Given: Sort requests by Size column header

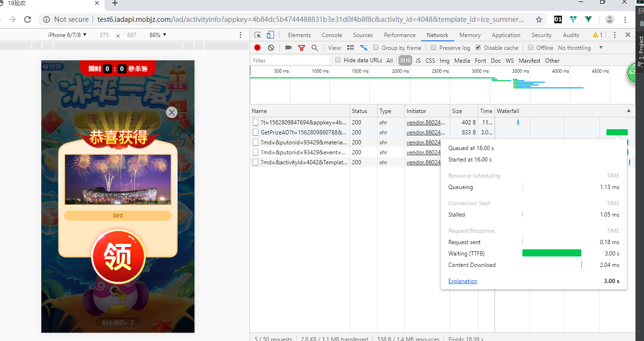Looking at the screenshot, I should click(x=464, y=111).
